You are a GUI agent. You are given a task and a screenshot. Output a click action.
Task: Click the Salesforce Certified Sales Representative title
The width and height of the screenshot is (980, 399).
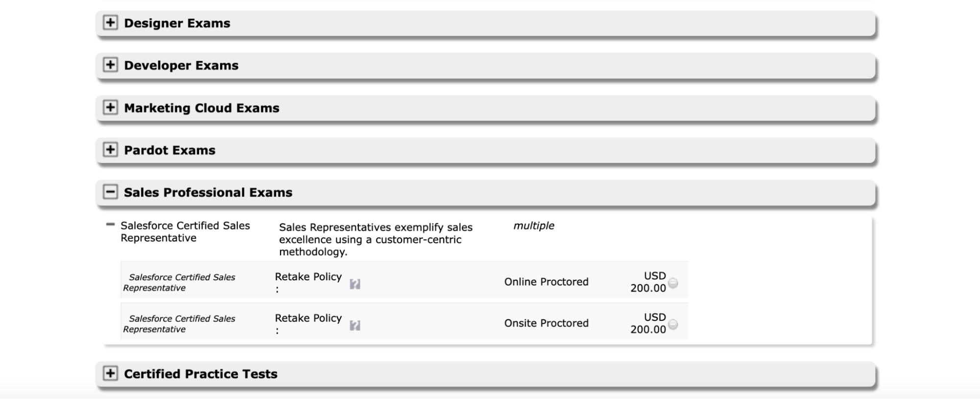coord(185,232)
